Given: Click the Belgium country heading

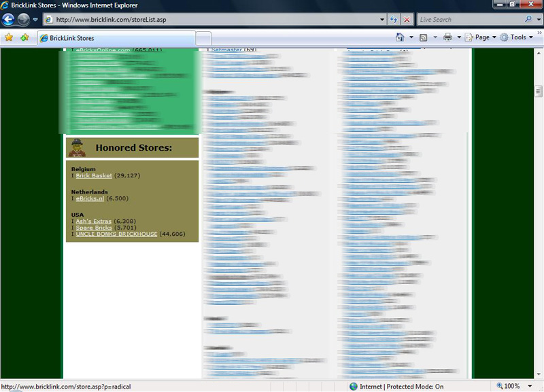Looking at the screenshot, I should pyautogui.click(x=83, y=169).
